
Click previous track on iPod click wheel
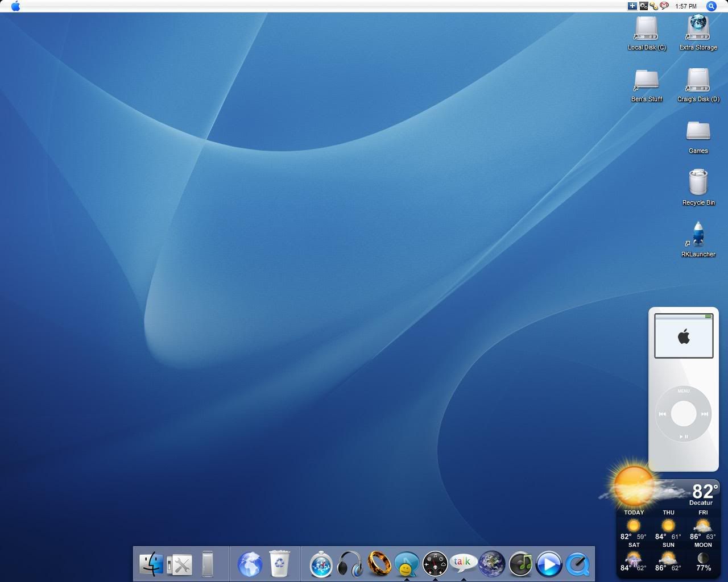[663, 414]
